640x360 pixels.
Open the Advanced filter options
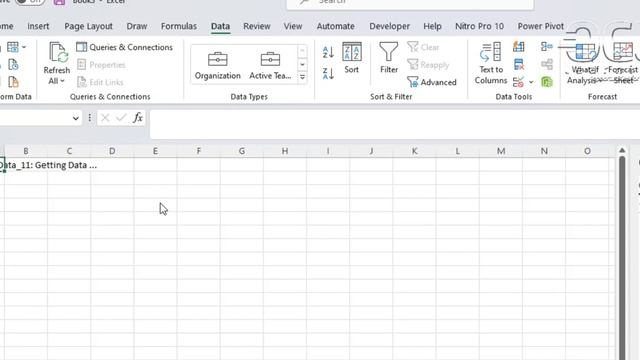tap(432, 82)
